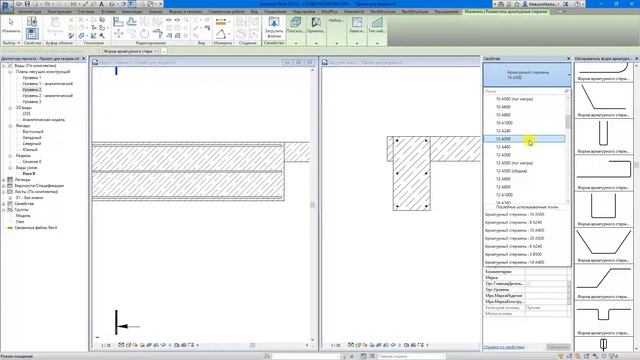This screenshot has width=640, height=360.
Task: Click the text A tool in quick access toolbar
Action: pyautogui.click(x=102, y=4)
